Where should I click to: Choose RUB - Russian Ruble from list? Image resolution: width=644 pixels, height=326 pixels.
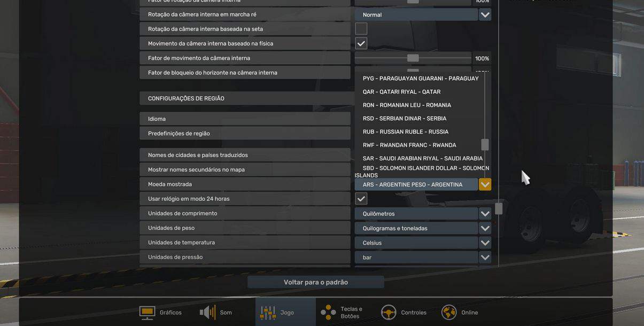coord(406,132)
